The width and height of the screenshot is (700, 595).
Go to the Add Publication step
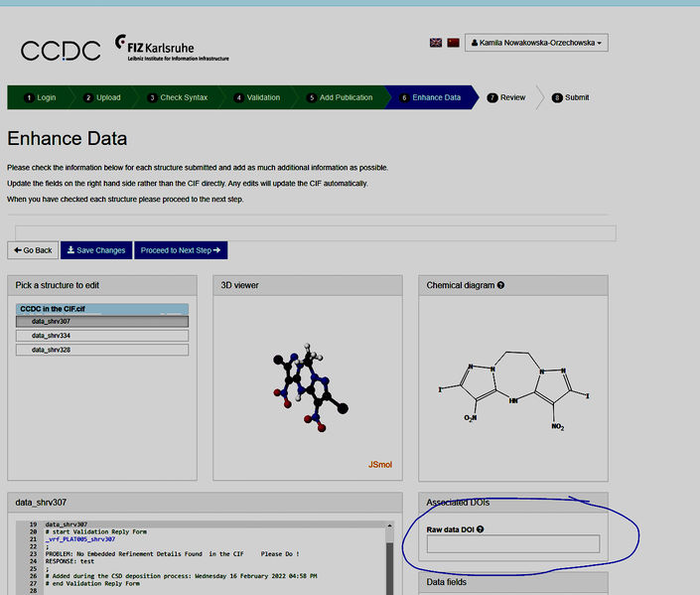pos(340,97)
